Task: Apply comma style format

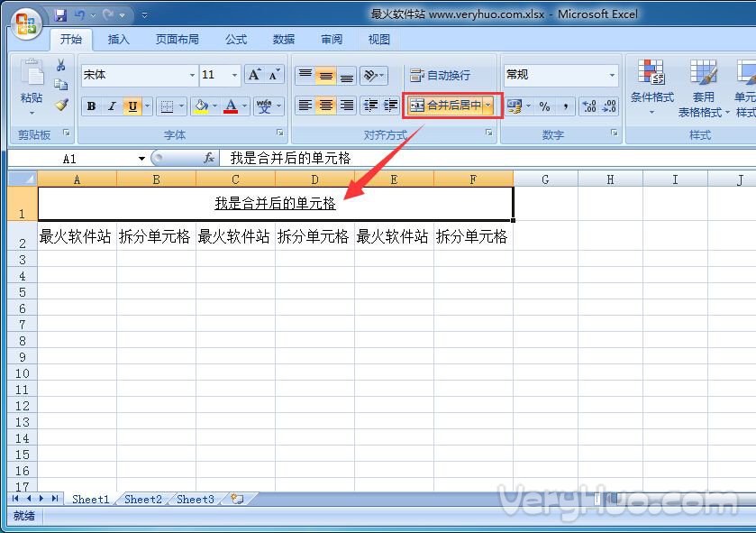Action: click(x=565, y=106)
